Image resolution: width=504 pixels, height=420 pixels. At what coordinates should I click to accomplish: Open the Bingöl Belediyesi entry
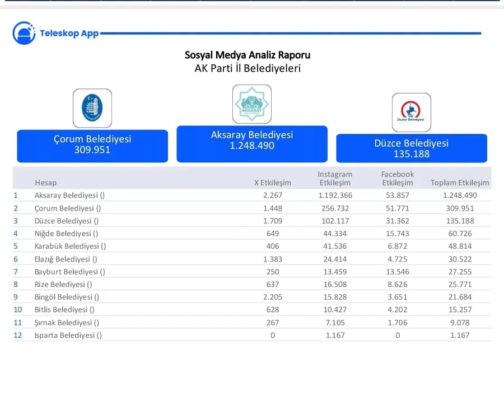click(x=67, y=297)
